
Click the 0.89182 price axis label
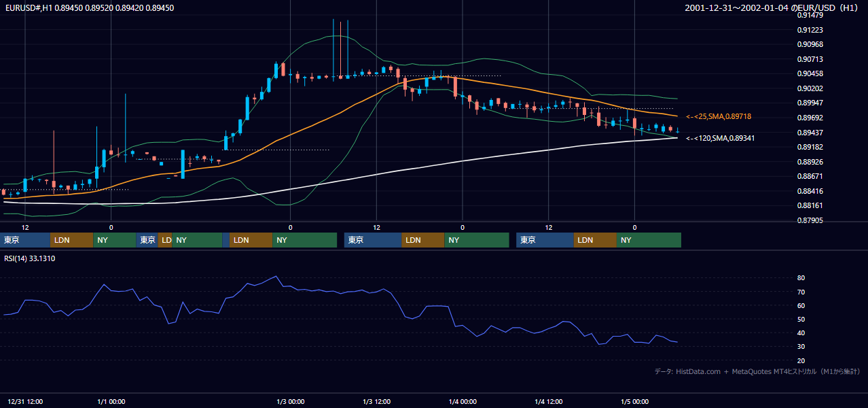pyautogui.click(x=810, y=147)
